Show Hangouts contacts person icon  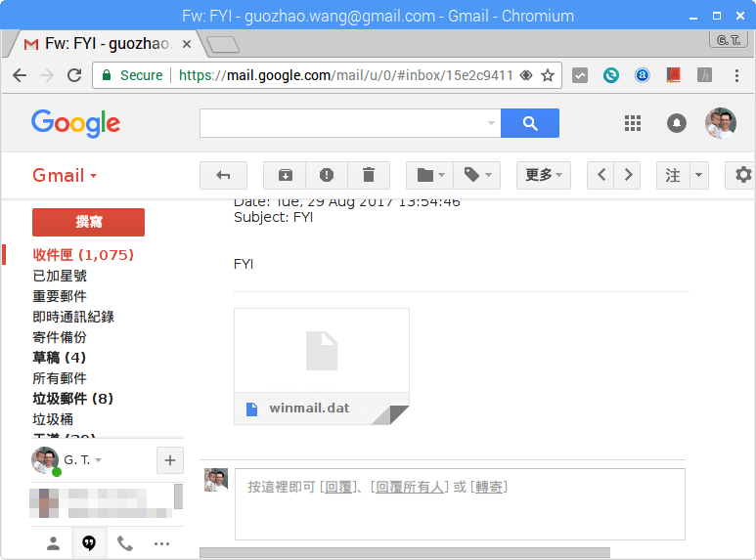click(53, 543)
